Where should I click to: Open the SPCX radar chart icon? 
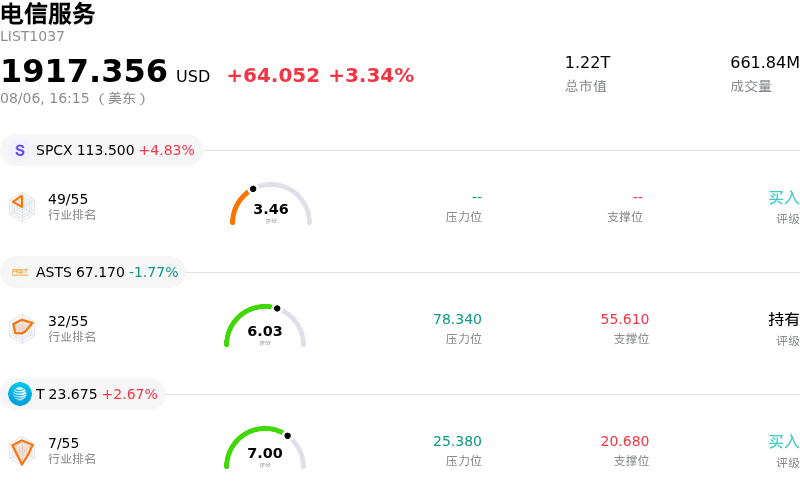[22, 207]
